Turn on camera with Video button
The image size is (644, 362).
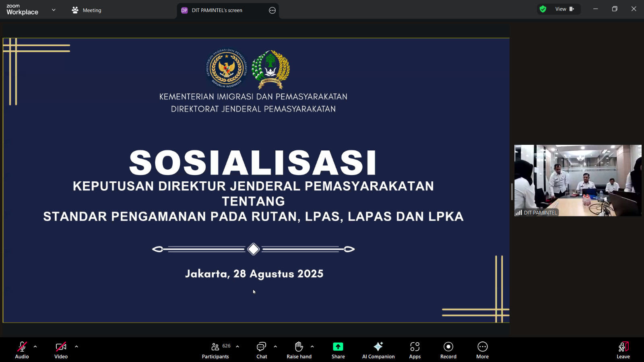pos(61,350)
